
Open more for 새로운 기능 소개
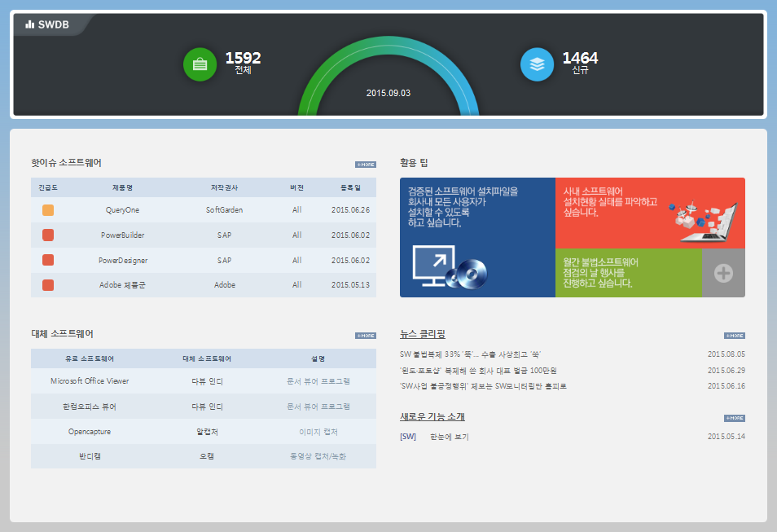pyautogui.click(x=735, y=418)
